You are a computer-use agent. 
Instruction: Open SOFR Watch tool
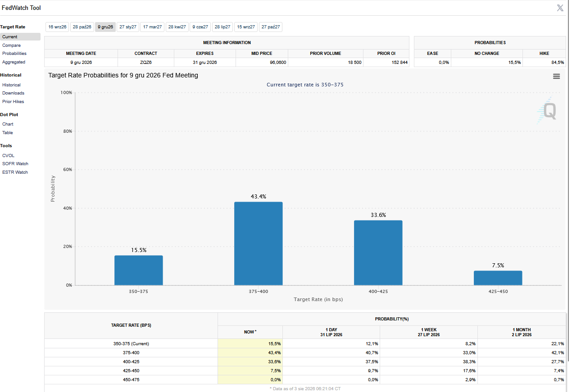[15, 164]
